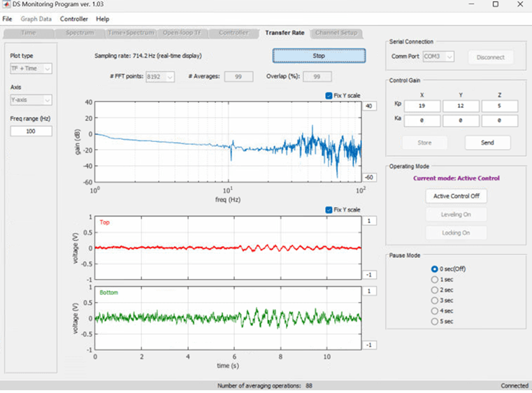Toggle Fix Y scale for gain plot

pos(329,96)
